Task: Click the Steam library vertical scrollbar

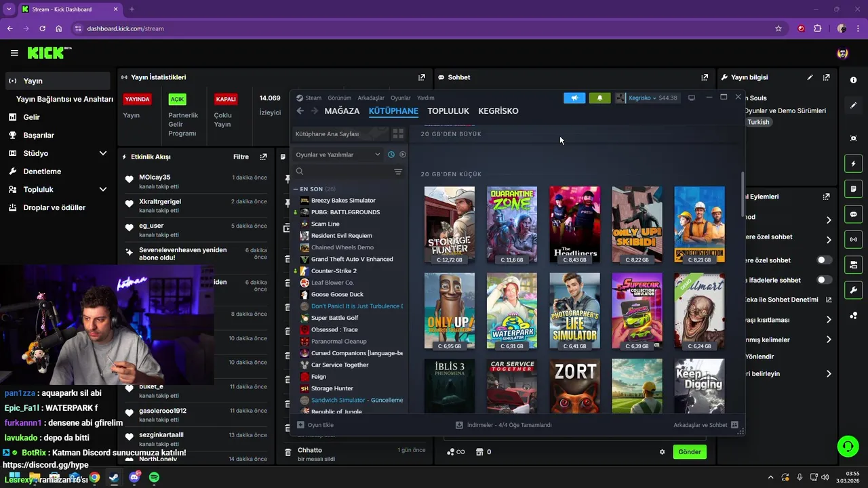Action: pyautogui.click(x=743, y=193)
